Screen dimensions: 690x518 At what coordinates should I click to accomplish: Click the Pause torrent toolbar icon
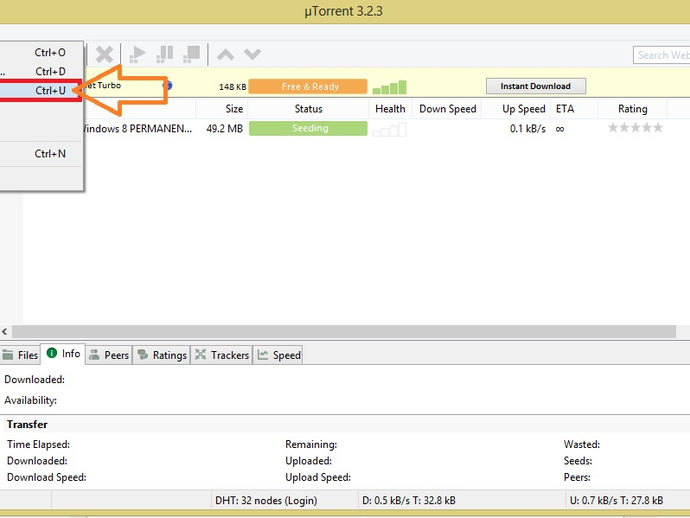(x=165, y=55)
